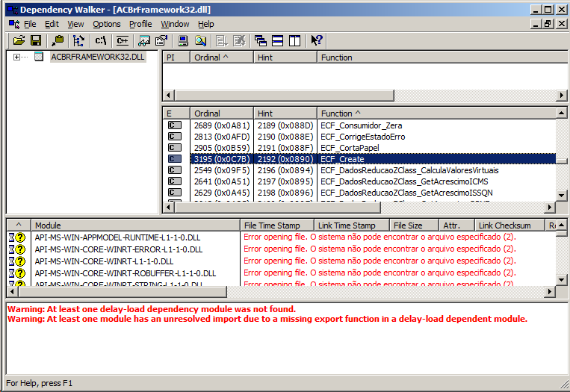Sort exports by Function ^ column header
The image size is (570, 392).
coord(436,113)
